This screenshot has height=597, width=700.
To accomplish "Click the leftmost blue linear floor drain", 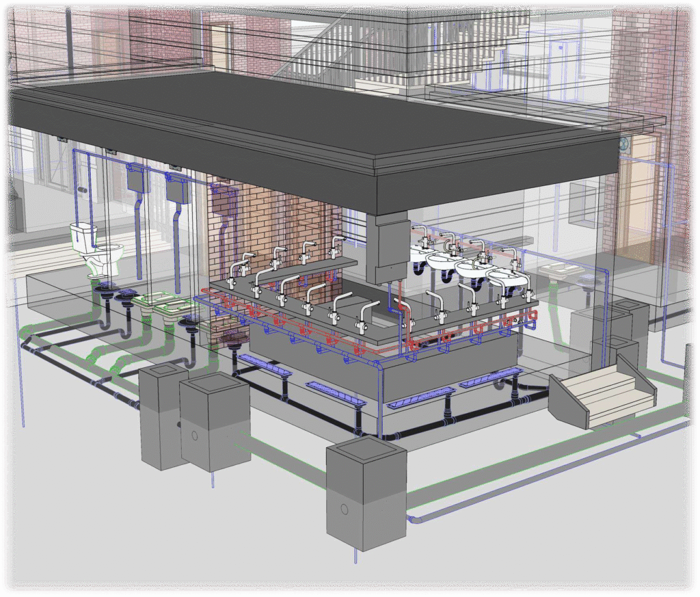I will [265, 366].
